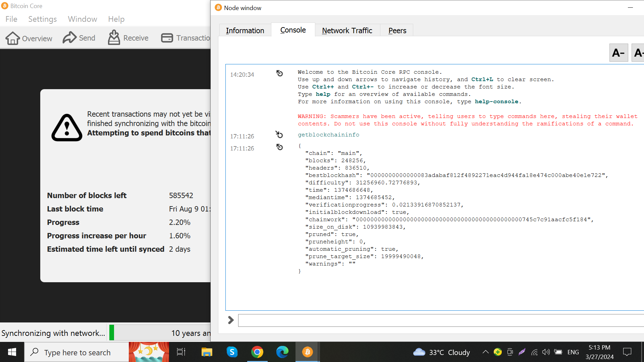
Task: Click the Bitcoin Core logo in Node window title
Action: [x=218, y=7]
